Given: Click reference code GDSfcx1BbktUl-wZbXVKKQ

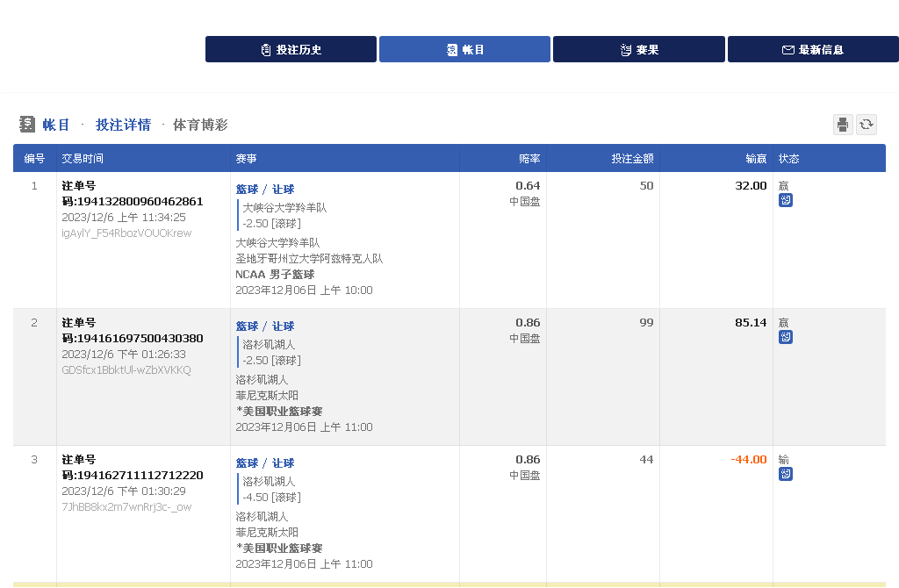Looking at the screenshot, I should [126, 370].
